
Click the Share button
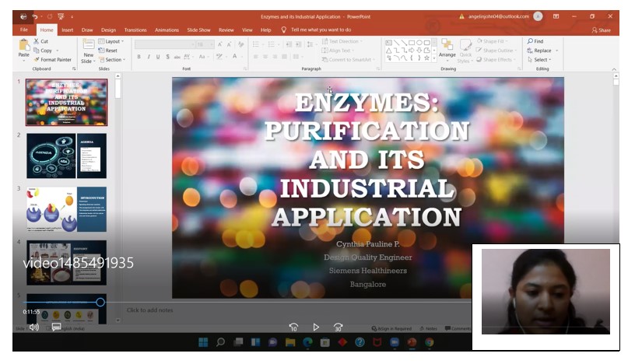(x=601, y=30)
